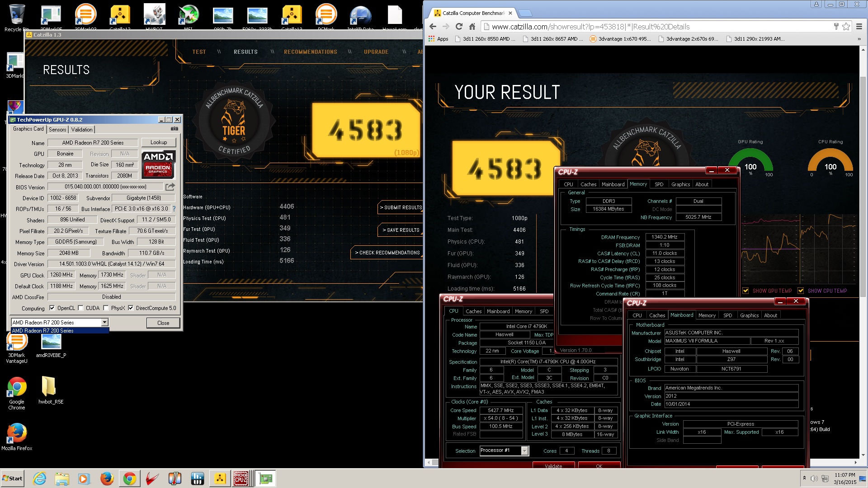Screen dimensions: 868x488
Task: Switch to the Validation tab in GPU-Z
Action: [82, 130]
